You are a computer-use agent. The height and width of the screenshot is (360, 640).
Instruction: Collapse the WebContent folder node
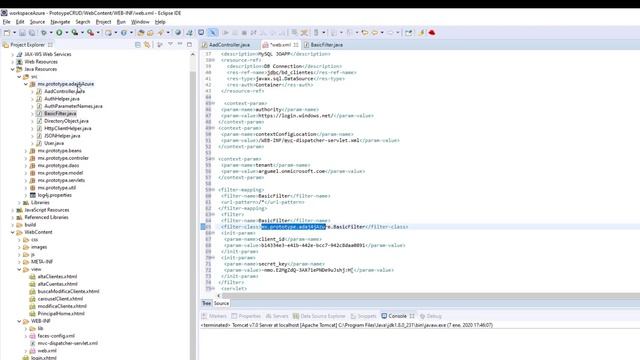pos(13,232)
